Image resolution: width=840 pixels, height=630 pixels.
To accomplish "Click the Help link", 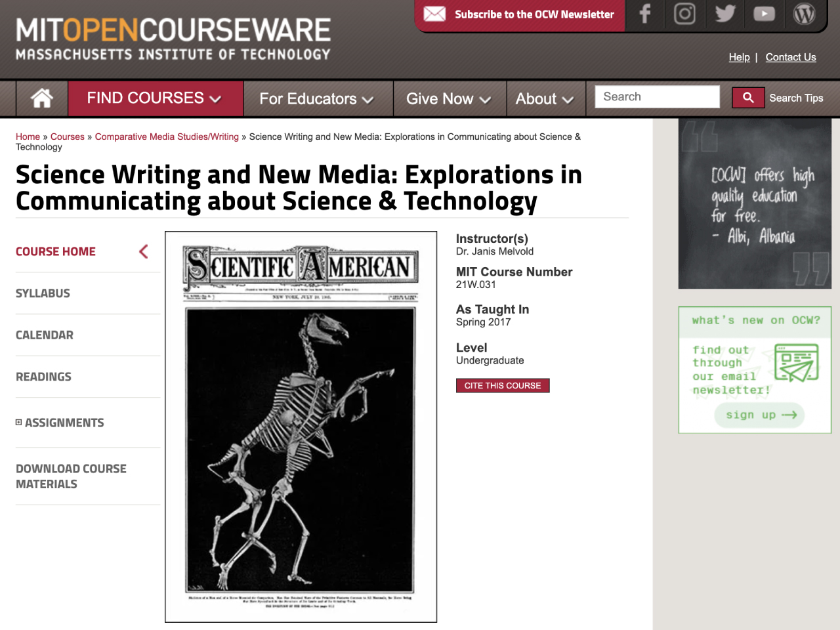I will (739, 57).
